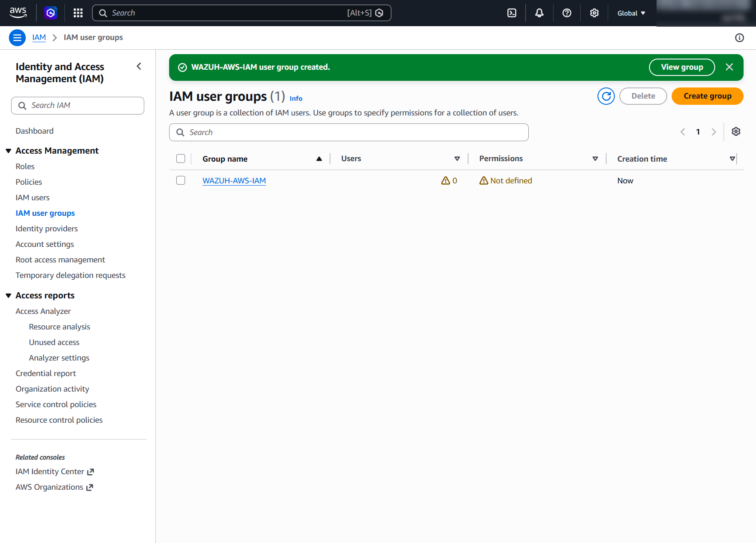This screenshot has width=756, height=543.
Task: Select all groups checkbox in header
Action: coord(181,159)
